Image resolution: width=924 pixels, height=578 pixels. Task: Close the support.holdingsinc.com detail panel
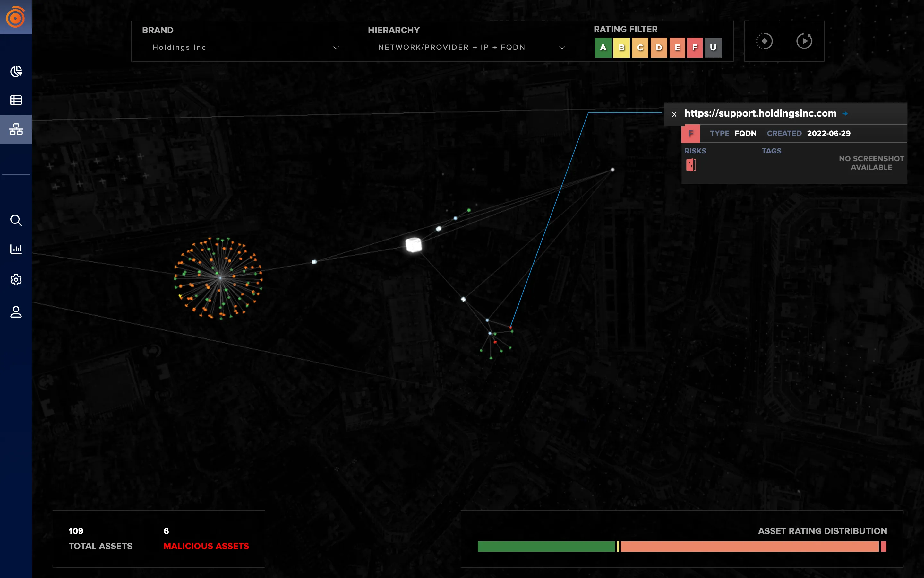[674, 114]
